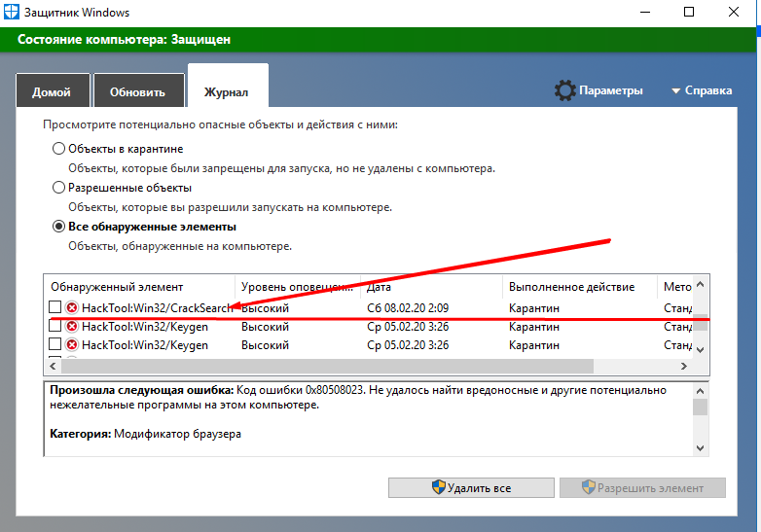The image size is (761, 532).
Task: Click the Windows Defender shield title icon
Action: pos(11,12)
